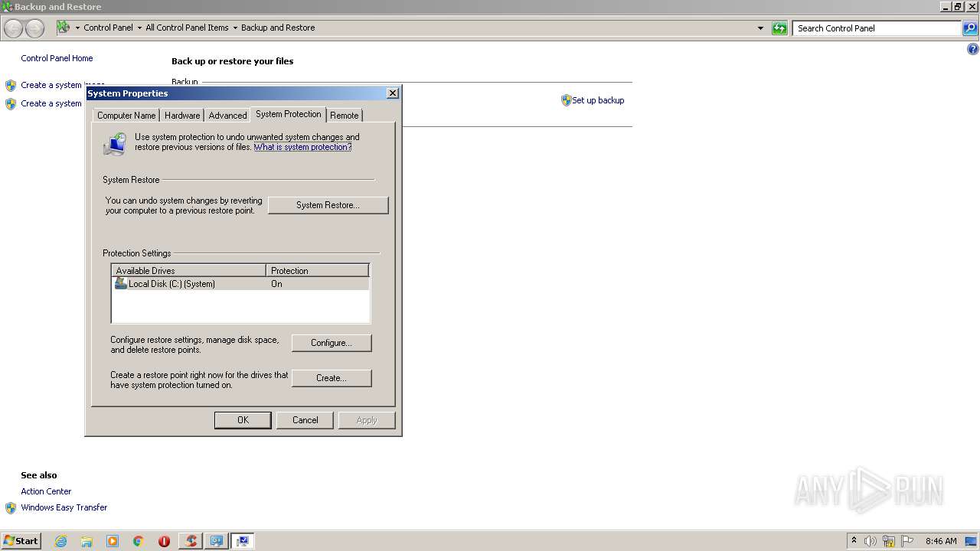Click shield icon next to Windows Easy Transfer
Viewport: 980px width, 551px height.
(x=11, y=507)
